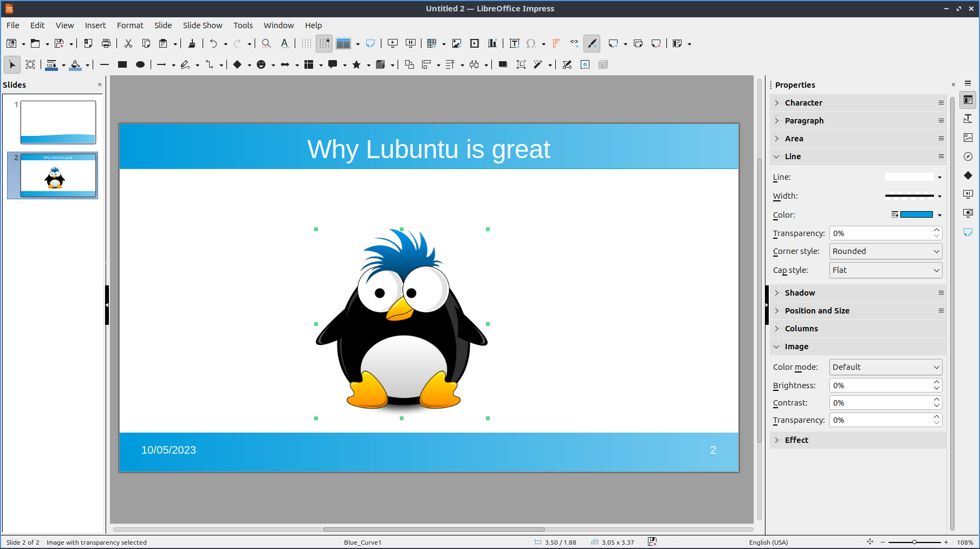Open the Navigator from the sidebar
980x549 pixels.
coord(968,156)
